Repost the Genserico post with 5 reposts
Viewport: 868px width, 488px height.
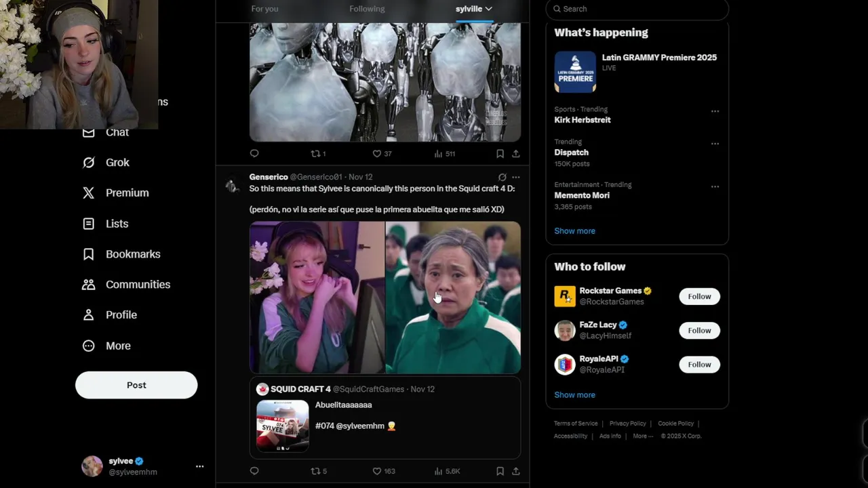pos(318,471)
